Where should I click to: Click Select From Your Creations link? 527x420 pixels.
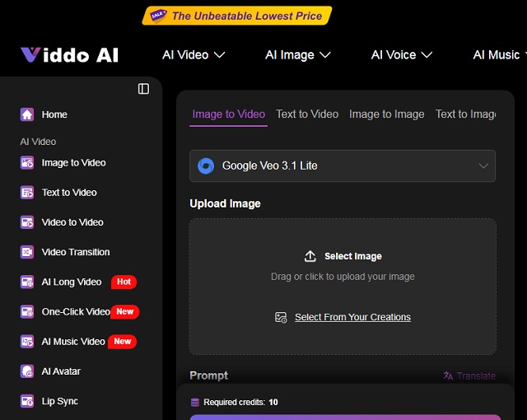[x=352, y=317]
